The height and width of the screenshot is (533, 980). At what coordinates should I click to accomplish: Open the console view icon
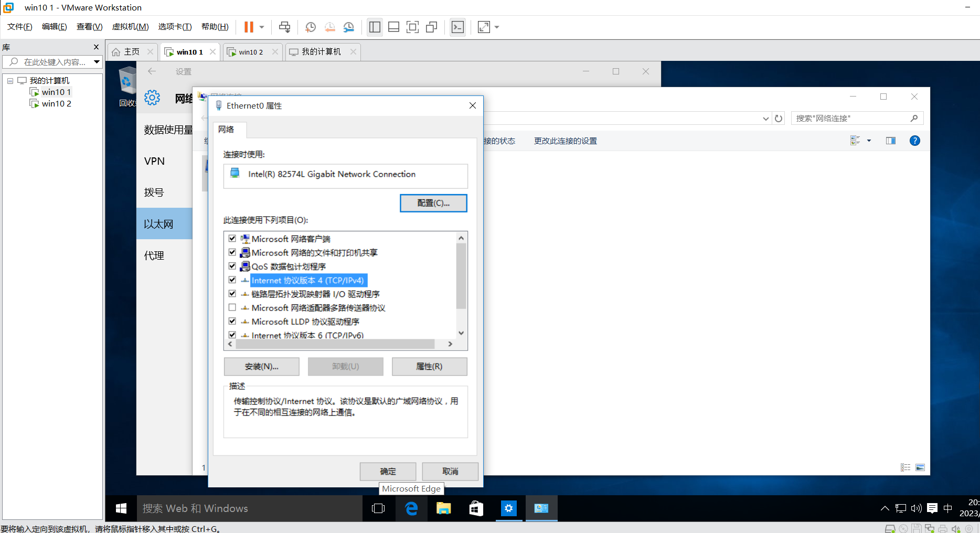coord(457,27)
